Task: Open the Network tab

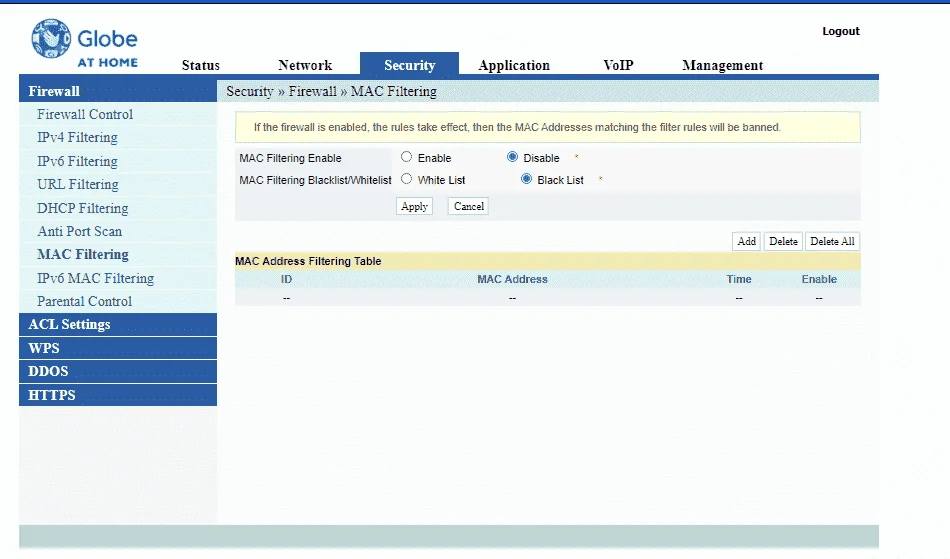Action: (305, 65)
